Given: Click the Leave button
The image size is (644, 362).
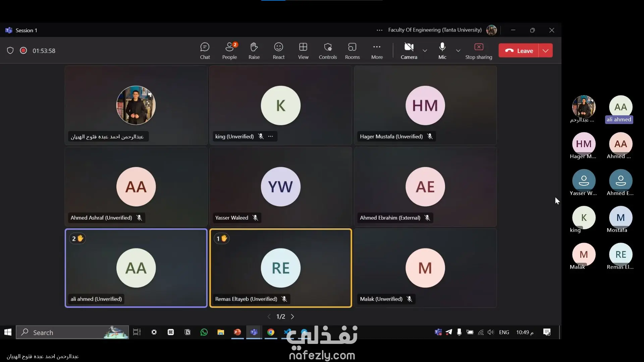Looking at the screenshot, I should [x=519, y=51].
